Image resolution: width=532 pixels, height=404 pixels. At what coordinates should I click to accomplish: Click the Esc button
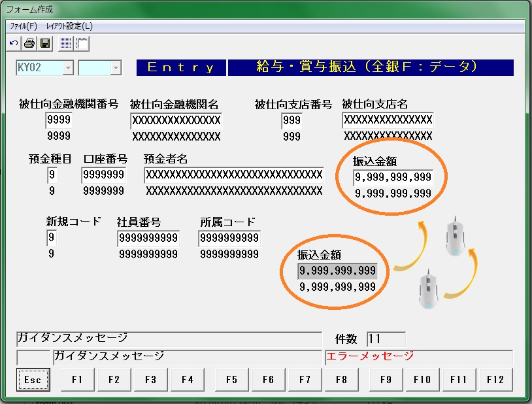33,380
